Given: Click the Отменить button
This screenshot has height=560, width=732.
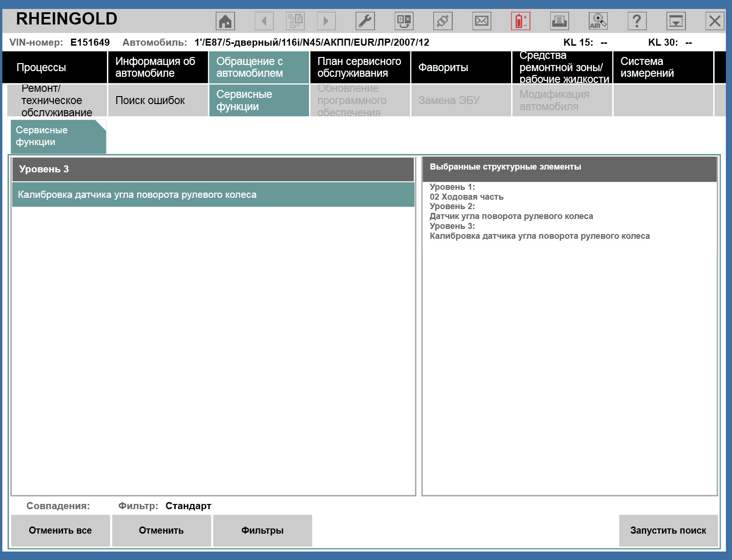Looking at the screenshot, I should (162, 530).
